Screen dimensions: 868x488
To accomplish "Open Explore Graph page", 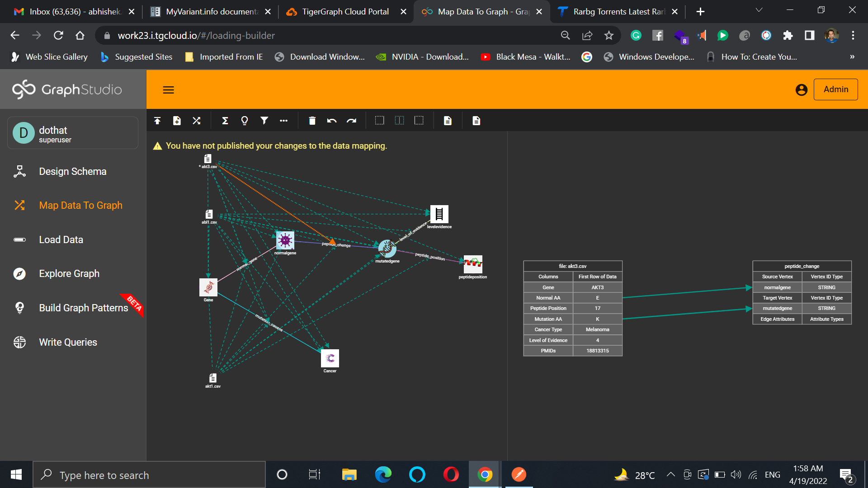I will click(69, 274).
